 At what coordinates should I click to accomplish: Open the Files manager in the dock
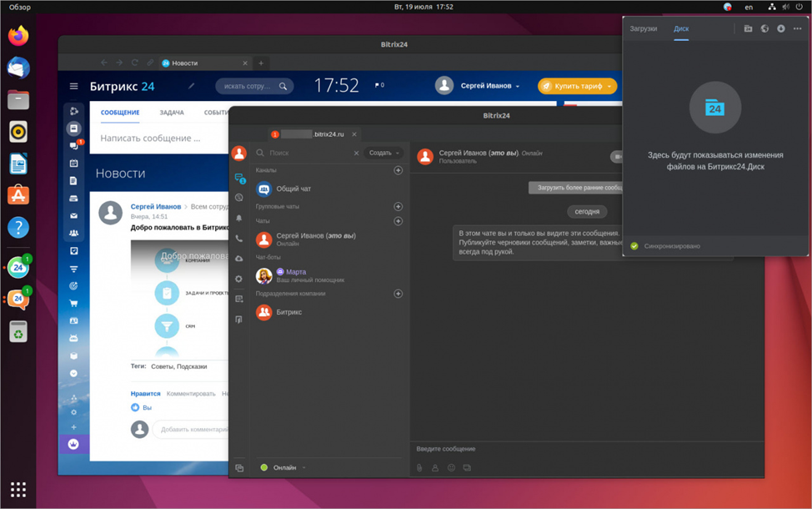(x=18, y=99)
